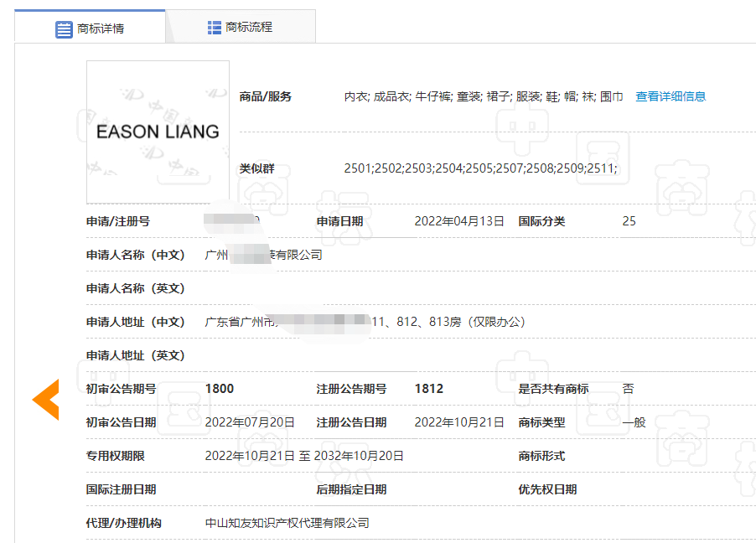Click preliminary announcement issue number 1800
This screenshot has width=756, height=543.
click(220, 389)
